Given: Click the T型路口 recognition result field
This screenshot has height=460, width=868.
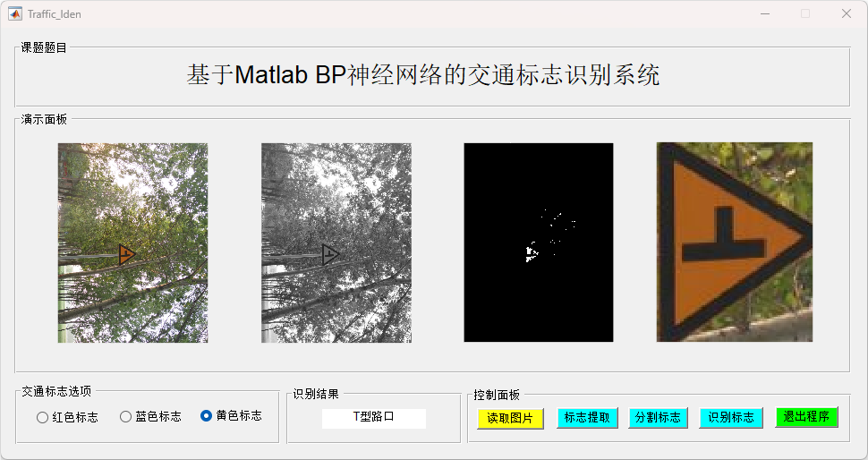Looking at the screenshot, I should pos(374,418).
